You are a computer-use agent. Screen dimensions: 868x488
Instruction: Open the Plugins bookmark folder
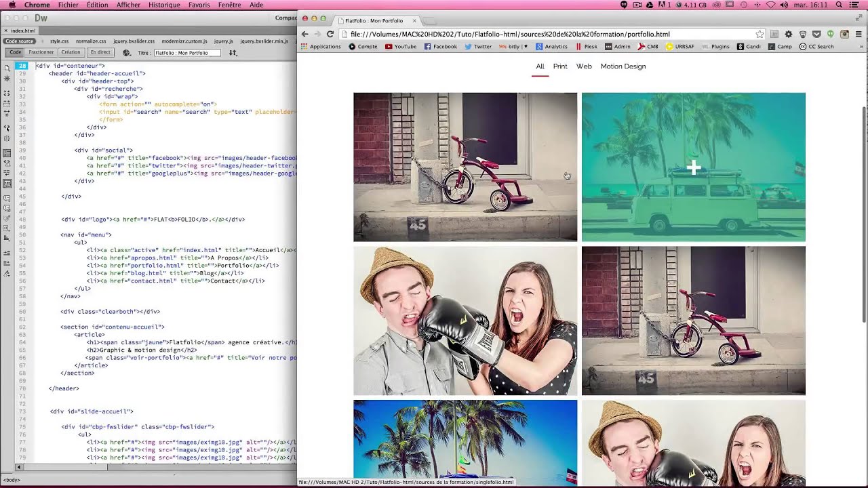pos(715,47)
